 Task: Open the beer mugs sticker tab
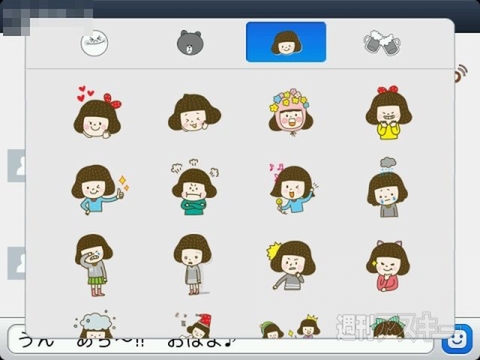click(382, 43)
